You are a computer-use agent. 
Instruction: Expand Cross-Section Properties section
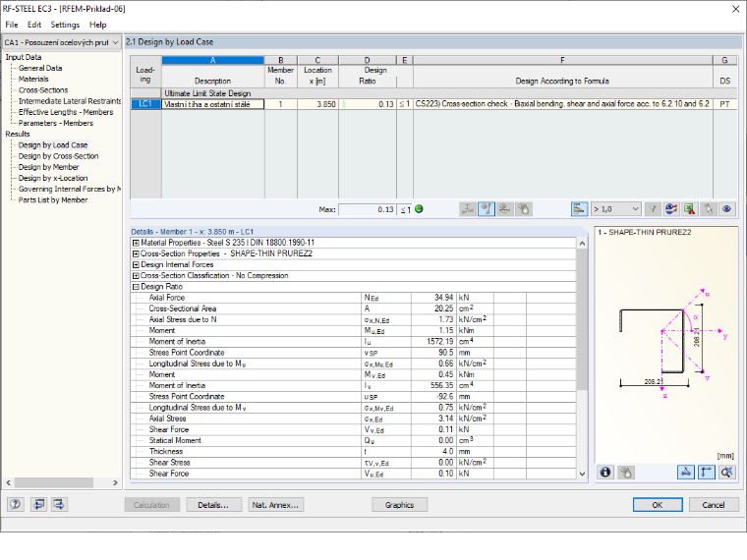(136, 253)
